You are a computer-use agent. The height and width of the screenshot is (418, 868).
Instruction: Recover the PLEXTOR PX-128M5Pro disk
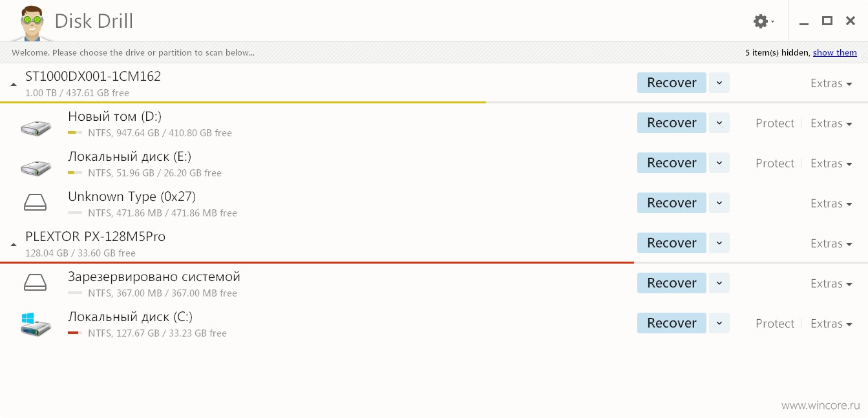point(672,243)
